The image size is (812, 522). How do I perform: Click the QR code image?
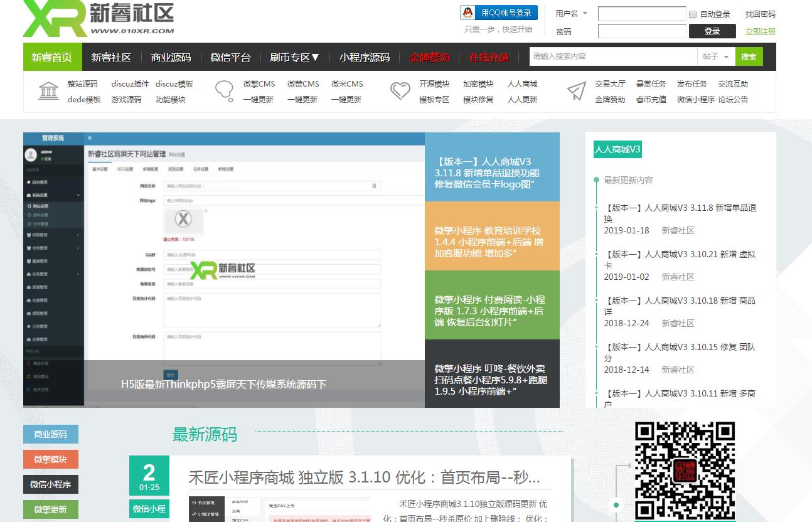[x=685, y=471]
